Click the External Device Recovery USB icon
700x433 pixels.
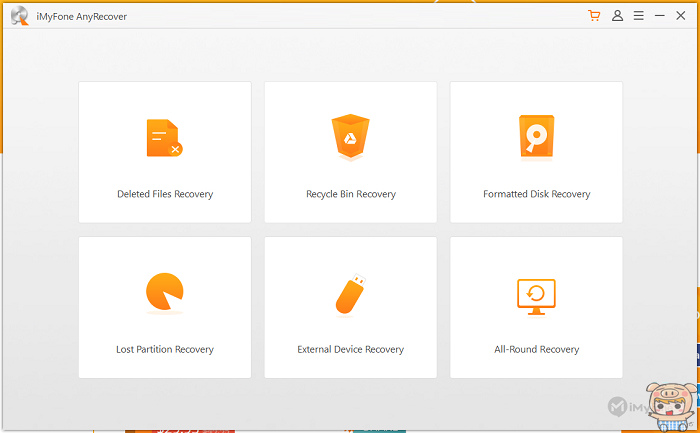[x=350, y=293]
